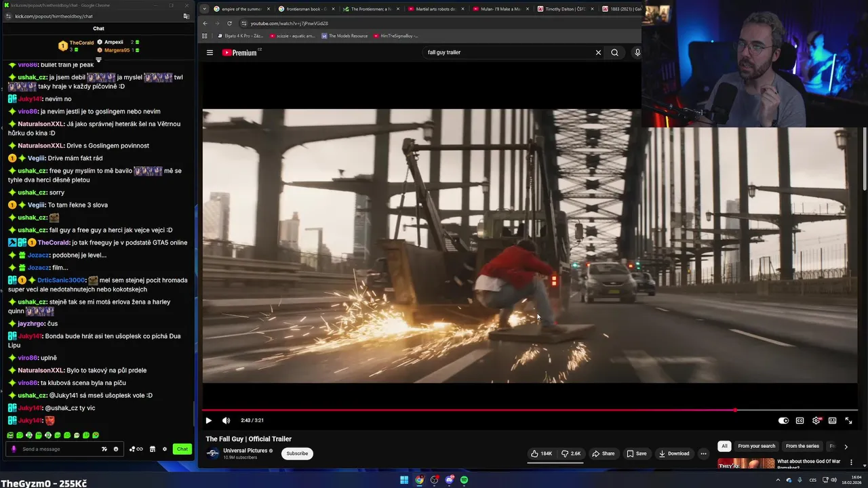Viewport: 868px width, 488px height.
Task: Open Kick chat shop icon
Action: click(x=153, y=449)
